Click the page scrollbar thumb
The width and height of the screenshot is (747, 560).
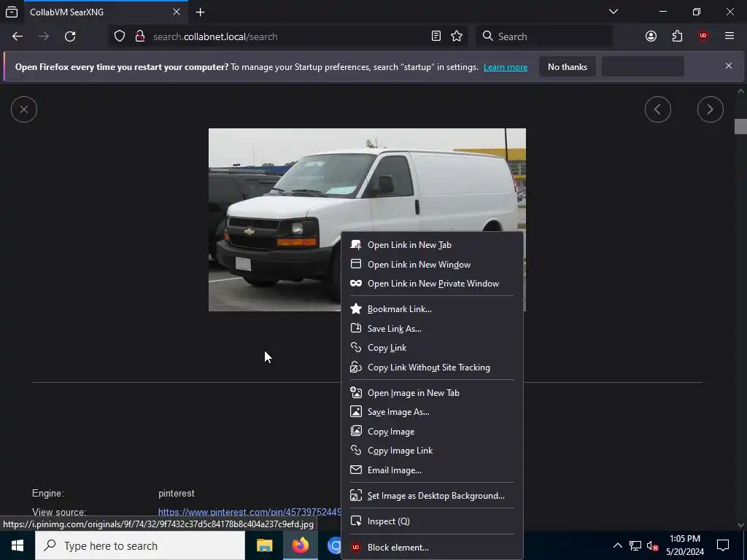(x=740, y=126)
